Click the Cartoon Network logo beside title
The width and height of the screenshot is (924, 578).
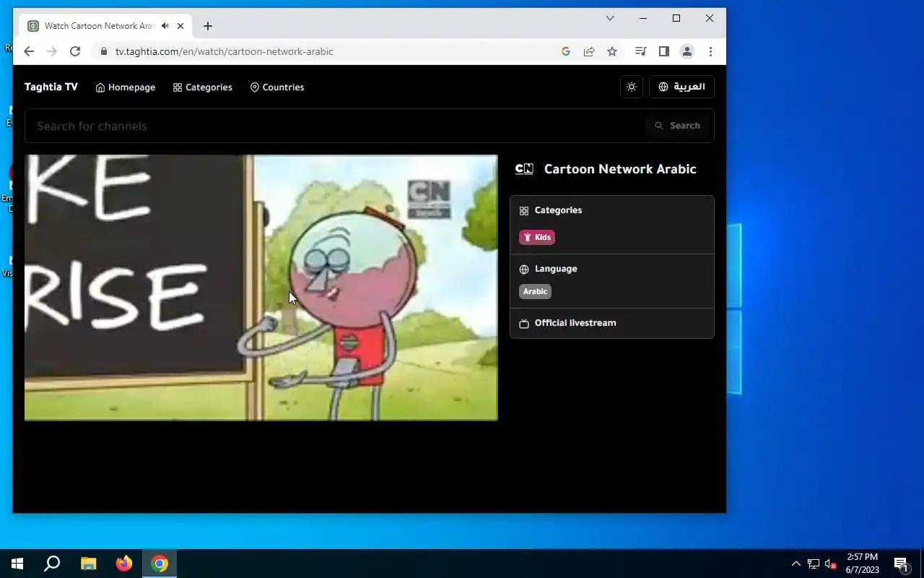tap(524, 169)
